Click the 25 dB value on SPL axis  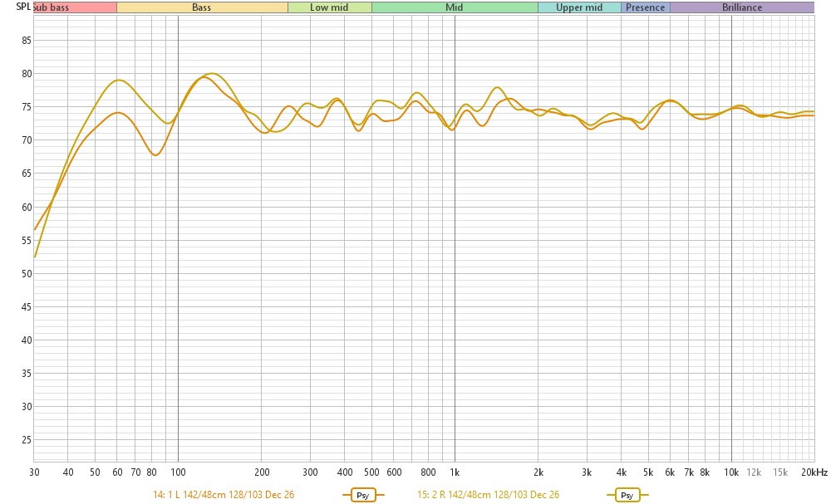coord(27,440)
